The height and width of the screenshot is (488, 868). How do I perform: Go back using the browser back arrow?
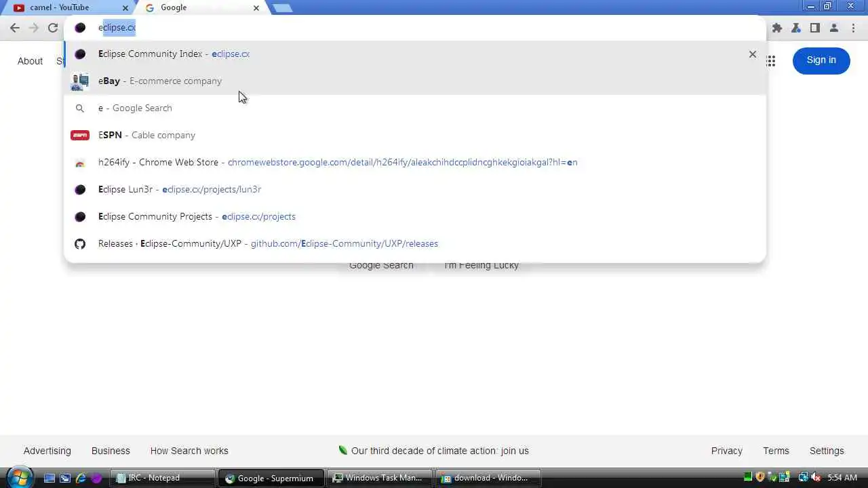(15, 28)
